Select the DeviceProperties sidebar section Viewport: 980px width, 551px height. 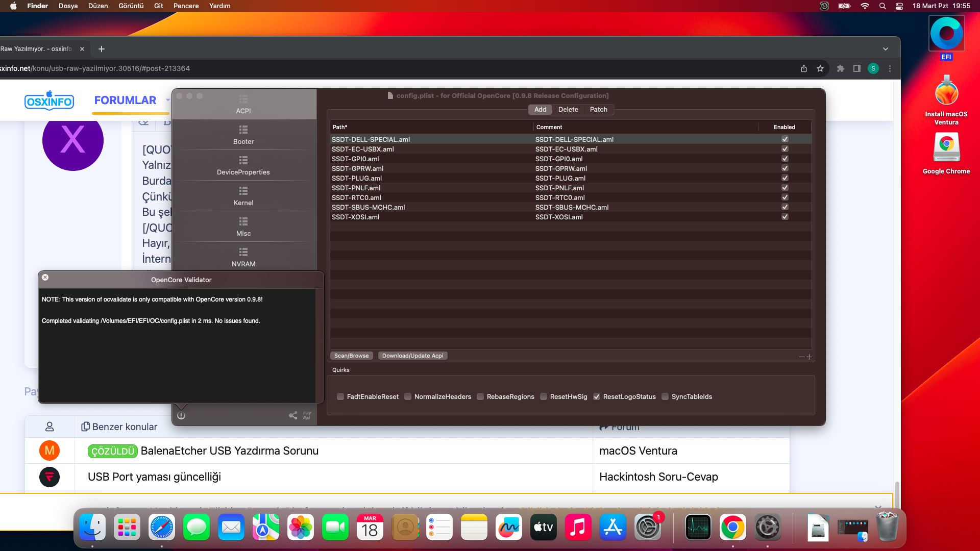click(x=243, y=165)
